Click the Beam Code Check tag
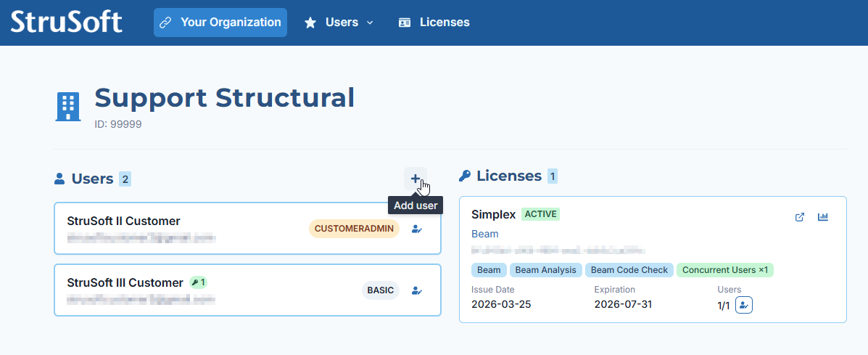The image size is (868, 355). (629, 270)
